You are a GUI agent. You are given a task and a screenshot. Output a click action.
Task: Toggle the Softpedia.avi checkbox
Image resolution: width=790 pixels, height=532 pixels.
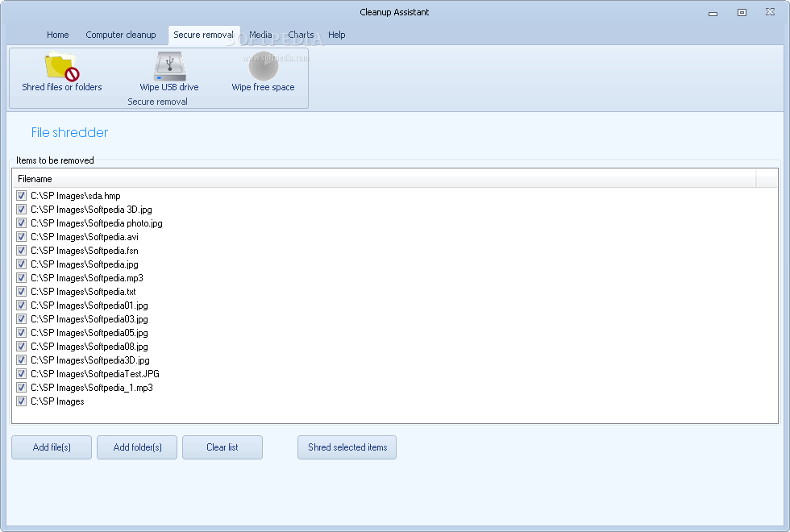(x=21, y=237)
